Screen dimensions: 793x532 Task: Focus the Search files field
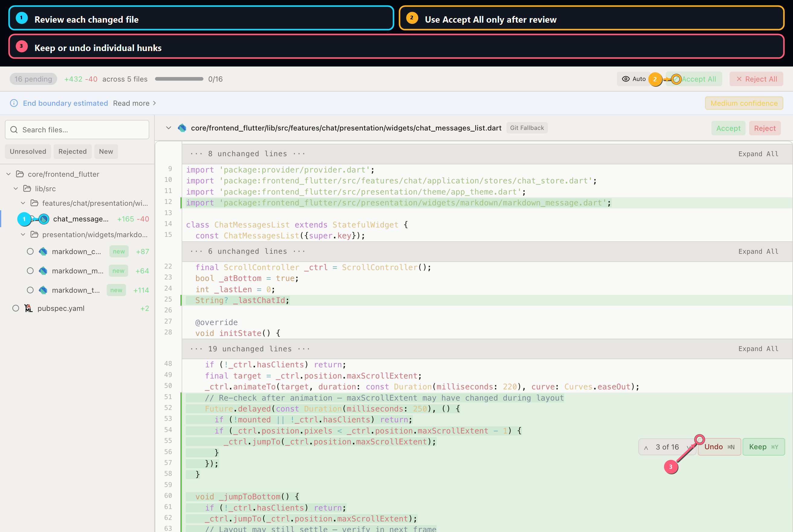click(77, 130)
